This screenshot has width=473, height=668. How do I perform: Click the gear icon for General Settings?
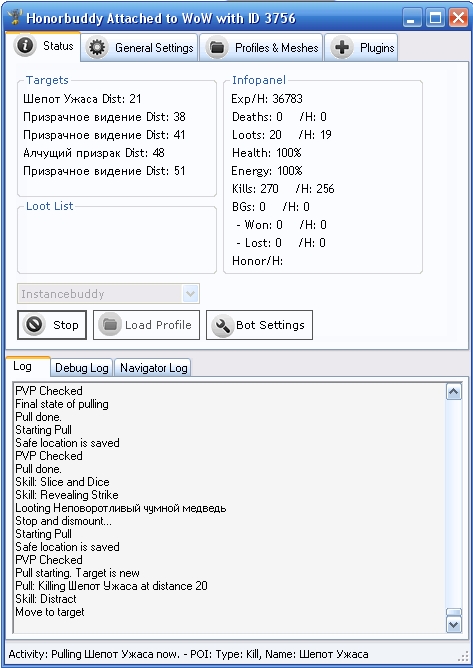click(x=97, y=47)
